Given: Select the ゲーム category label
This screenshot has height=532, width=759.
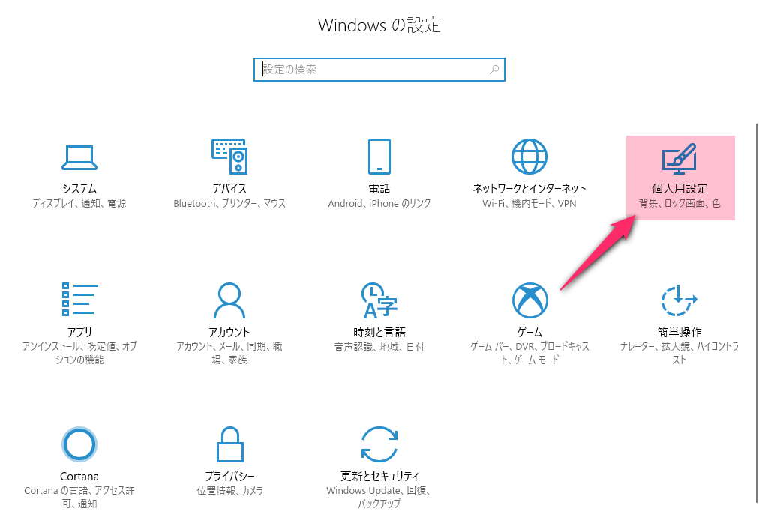Looking at the screenshot, I should click(x=530, y=332).
